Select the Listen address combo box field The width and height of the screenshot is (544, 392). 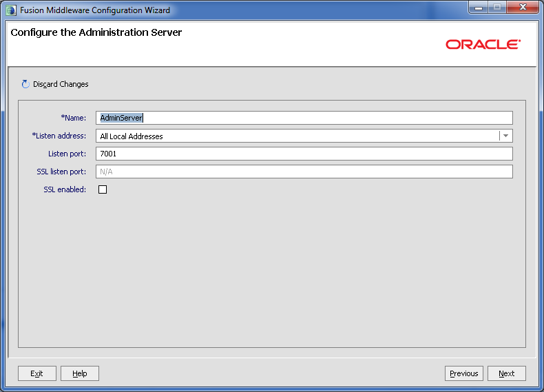pos(304,136)
